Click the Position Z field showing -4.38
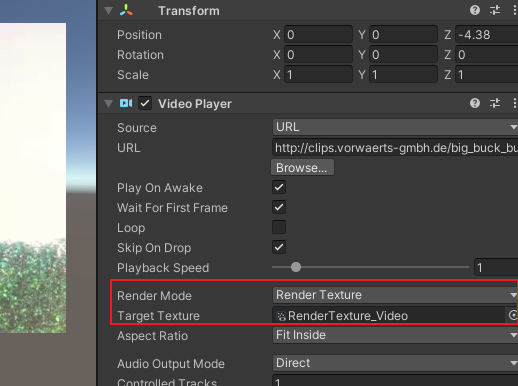518x386 pixels. coord(487,34)
